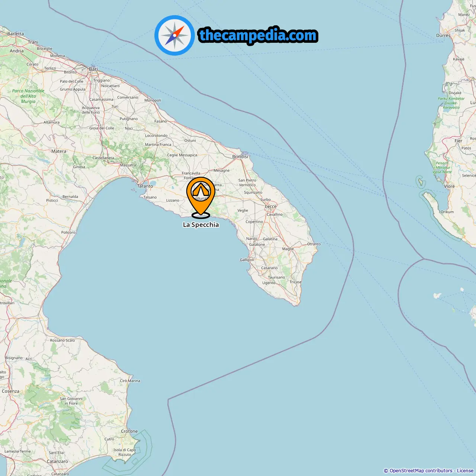Image resolution: width=476 pixels, height=476 pixels.
Task: Click Parco Nazionale dell'Alta Murgia label
Action: pos(28,96)
